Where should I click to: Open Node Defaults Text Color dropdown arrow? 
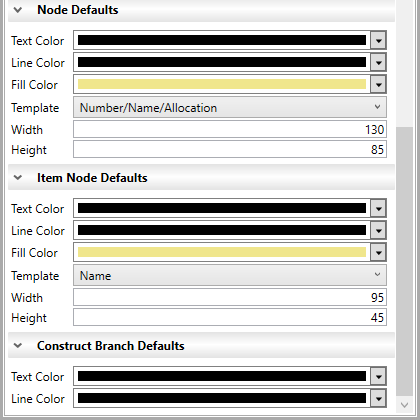click(378, 41)
